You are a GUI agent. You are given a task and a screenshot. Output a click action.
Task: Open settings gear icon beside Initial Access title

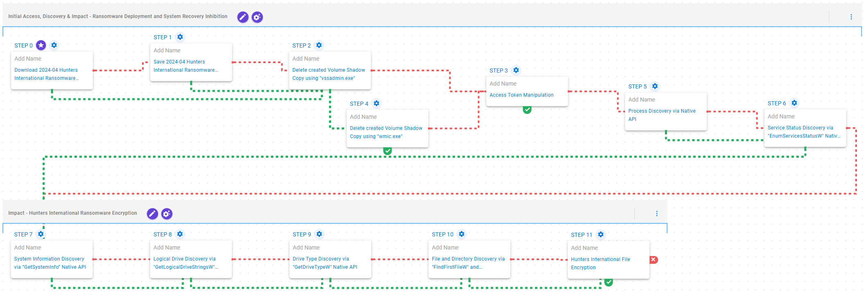pos(257,17)
